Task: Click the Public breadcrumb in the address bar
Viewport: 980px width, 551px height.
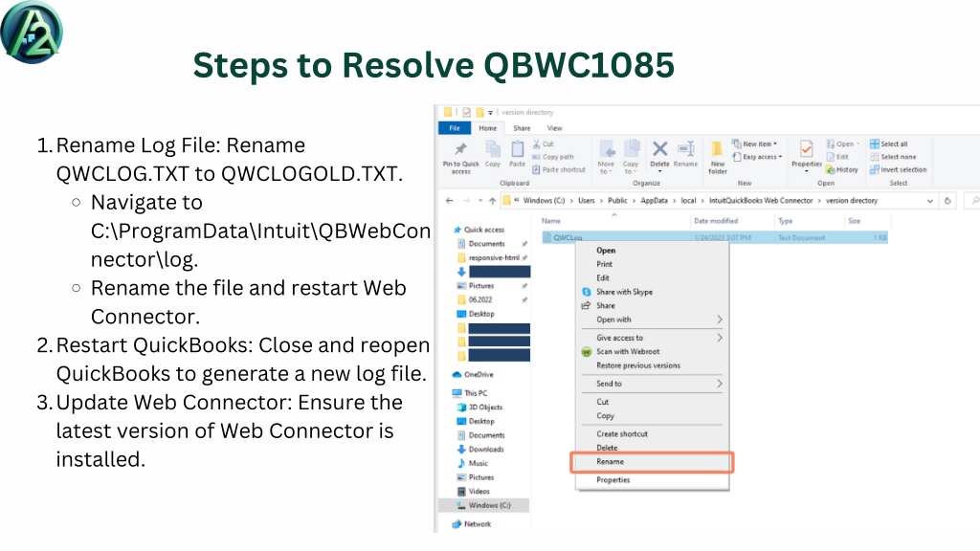Action: pyautogui.click(x=617, y=201)
